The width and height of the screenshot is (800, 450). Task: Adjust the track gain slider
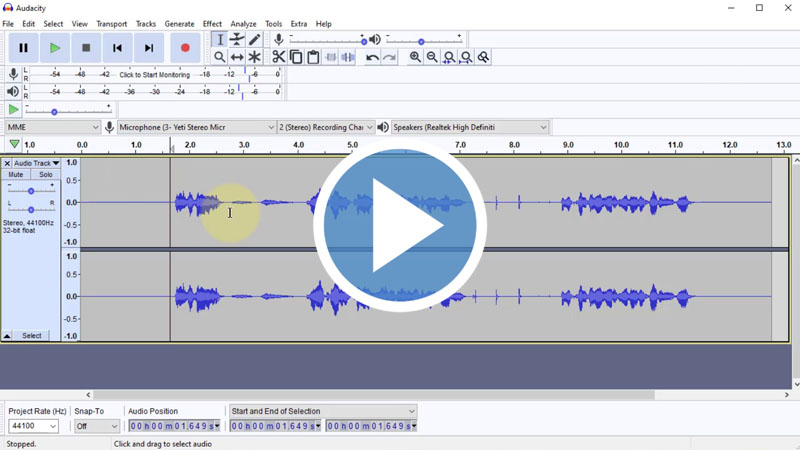tap(31, 191)
